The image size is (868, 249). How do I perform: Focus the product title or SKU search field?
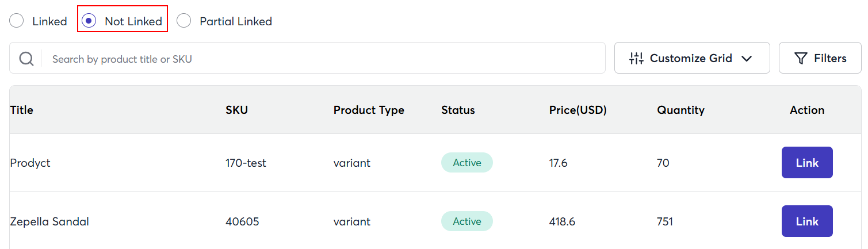322,59
